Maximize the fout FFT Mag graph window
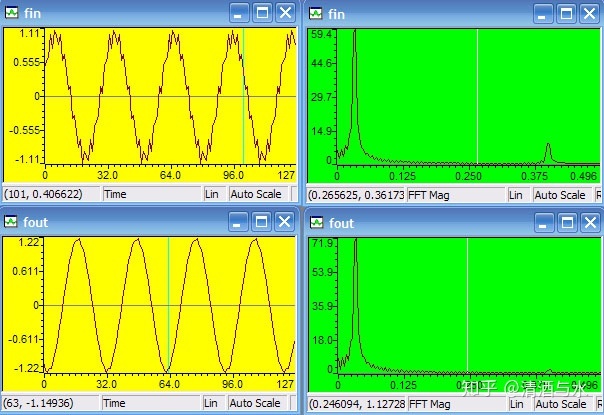Viewport: 604px width, 415px height. [x=567, y=223]
